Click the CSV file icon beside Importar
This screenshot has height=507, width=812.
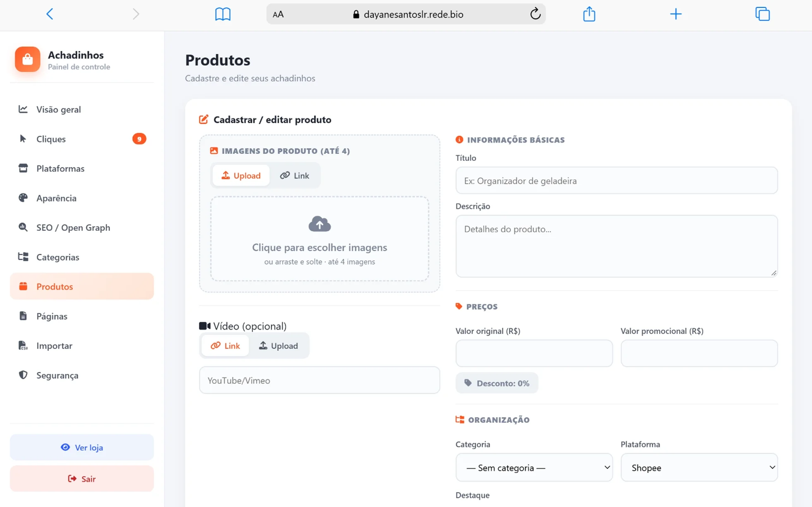23,345
